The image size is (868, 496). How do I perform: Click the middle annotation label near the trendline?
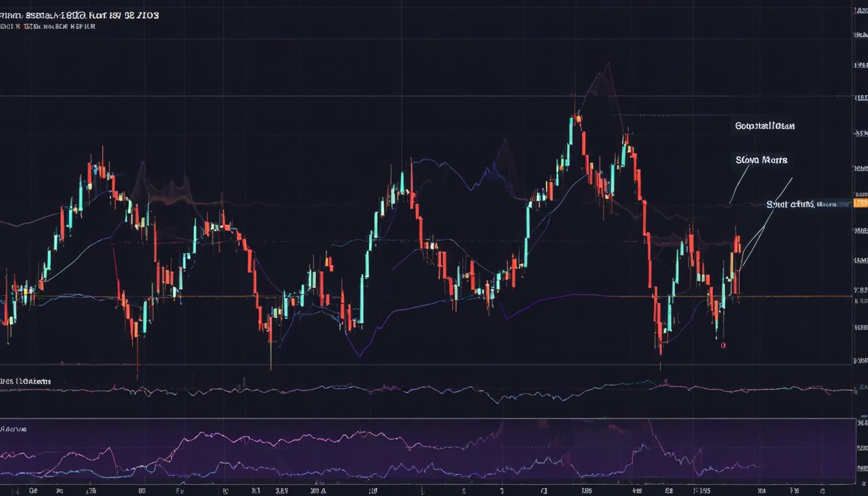tap(761, 159)
